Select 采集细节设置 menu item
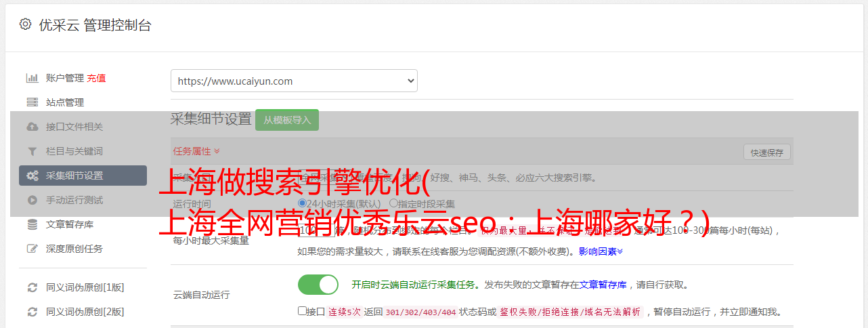Screen dimensions: 868x328 (83, 176)
